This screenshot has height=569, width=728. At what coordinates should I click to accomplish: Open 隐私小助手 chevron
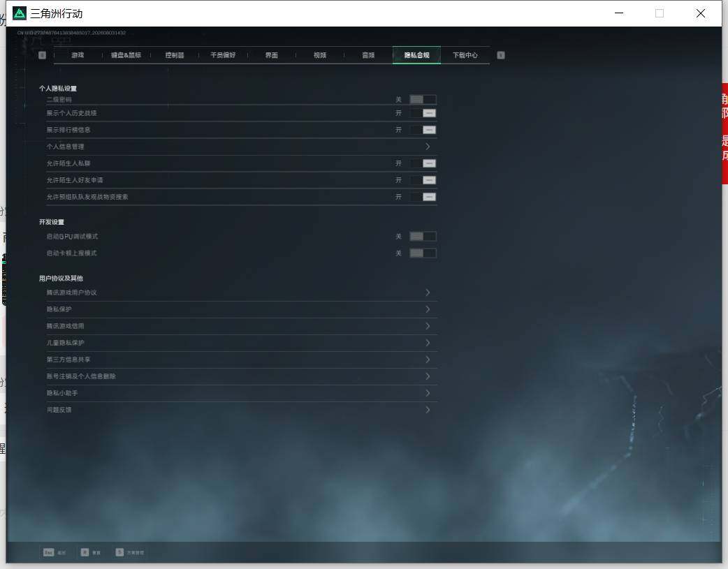[x=428, y=392]
